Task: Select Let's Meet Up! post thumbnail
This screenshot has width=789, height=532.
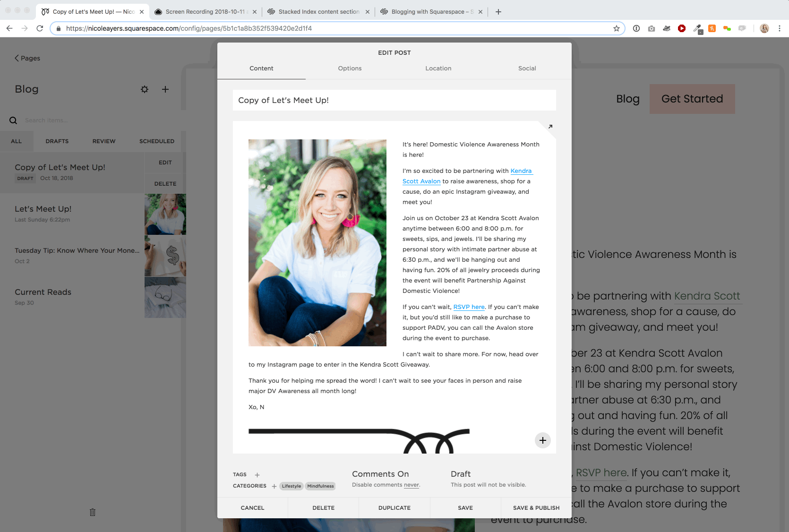Action: 165,215
